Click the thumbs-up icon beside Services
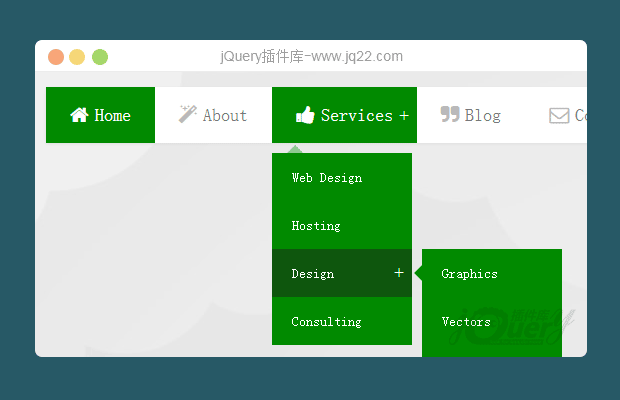 pos(305,115)
